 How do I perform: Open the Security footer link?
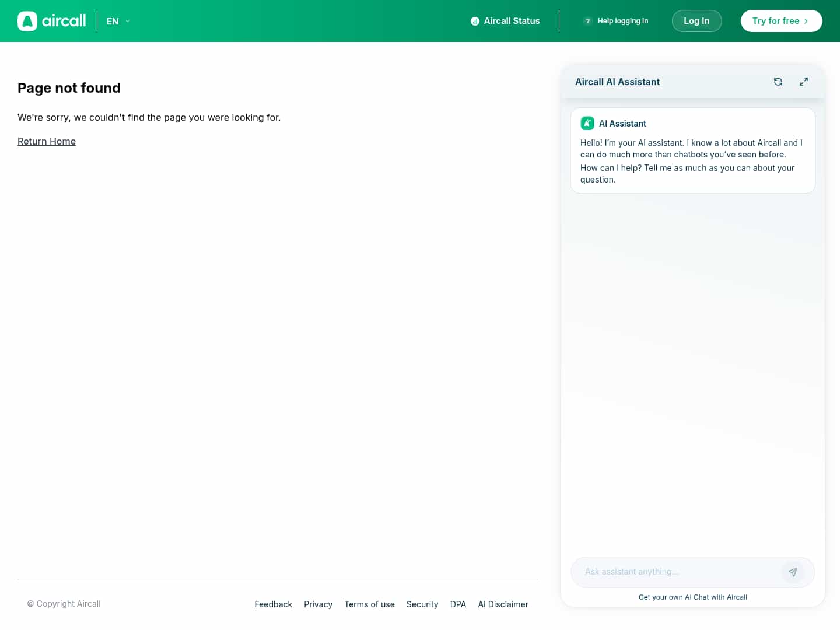click(x=422, y=604)
